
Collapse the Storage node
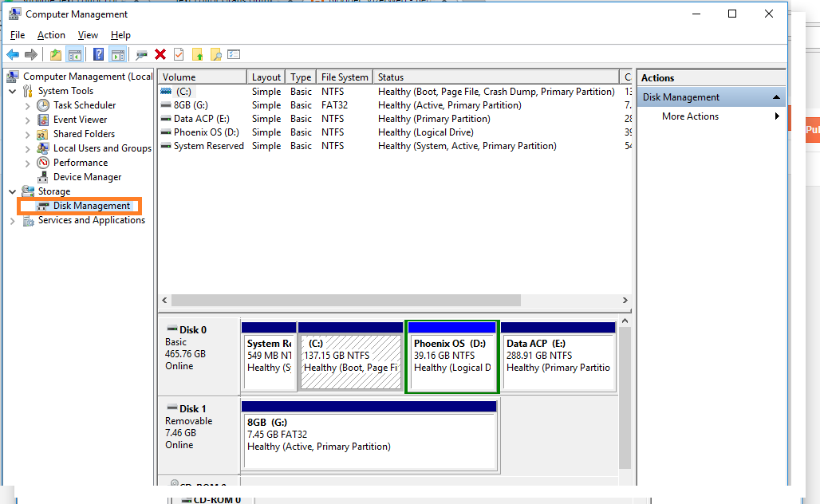13,192
